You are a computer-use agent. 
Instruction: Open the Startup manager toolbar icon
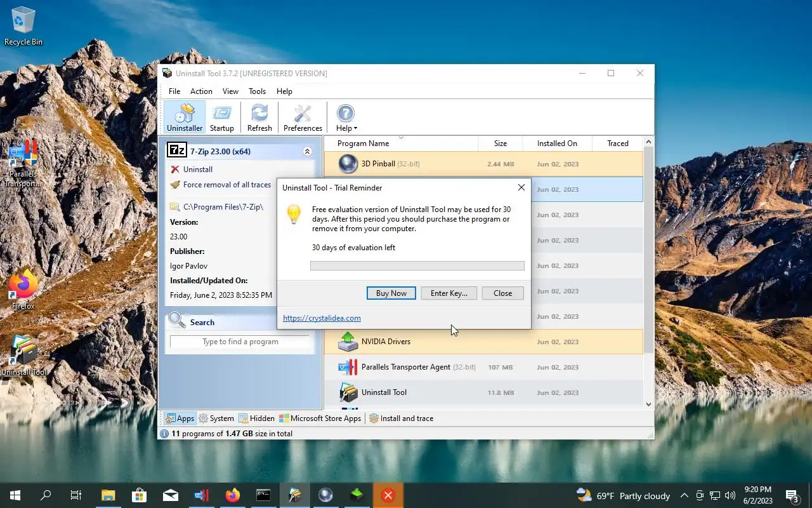[222, 117]
